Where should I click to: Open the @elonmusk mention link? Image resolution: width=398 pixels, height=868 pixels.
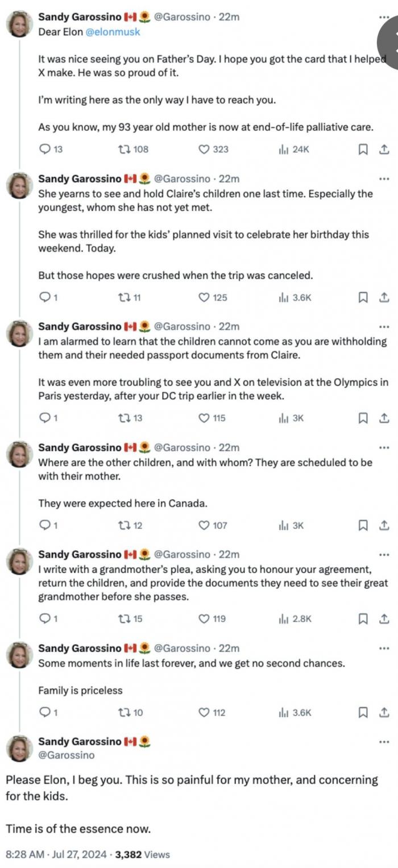click(113, 32)
